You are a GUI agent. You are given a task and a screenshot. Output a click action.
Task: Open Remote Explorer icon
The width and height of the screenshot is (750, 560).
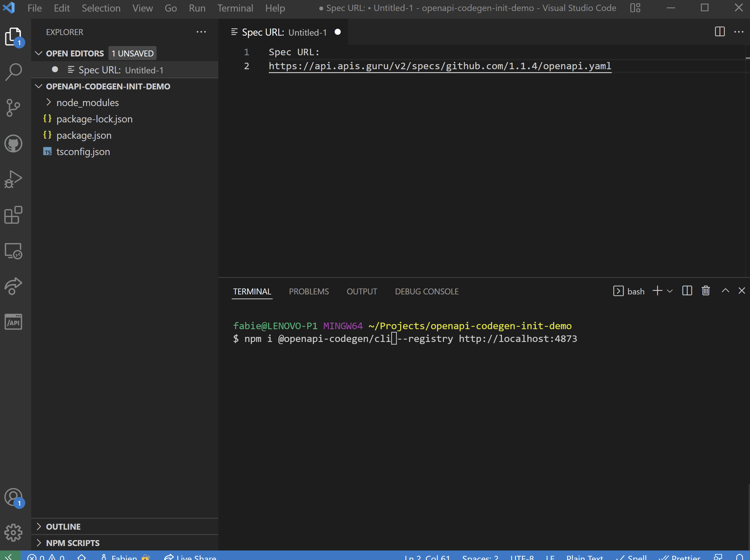pyautogui.click(x=14, y=251)
